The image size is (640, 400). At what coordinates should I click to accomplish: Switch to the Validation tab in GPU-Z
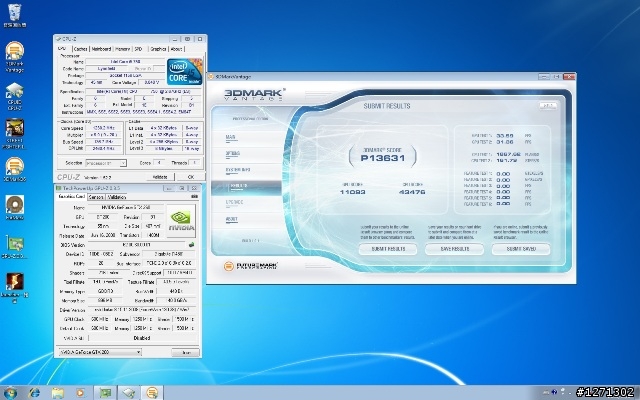click(117, 197)
